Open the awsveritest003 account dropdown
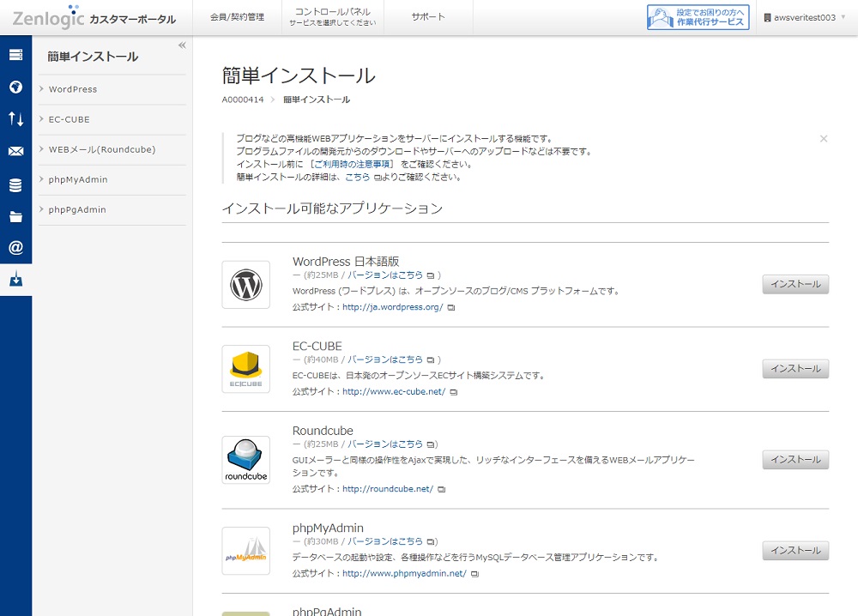858x616 pixels. (804, 17)
